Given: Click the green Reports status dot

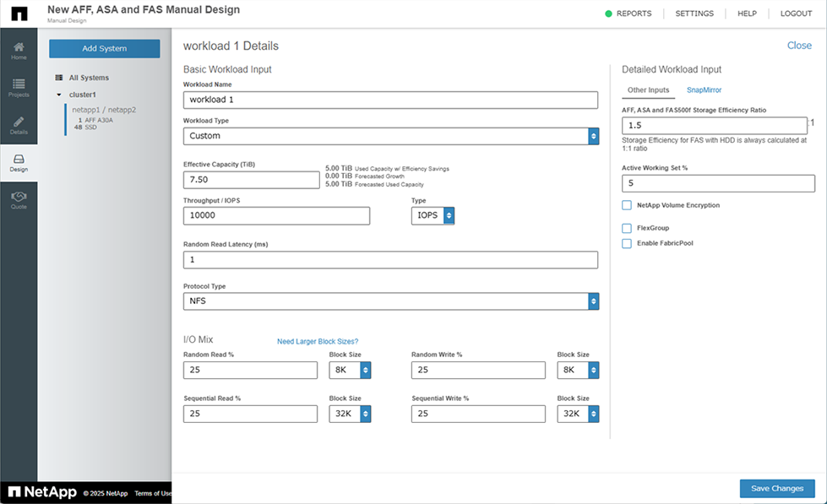Looking at the screenshot, I should (x=608, y=14).
